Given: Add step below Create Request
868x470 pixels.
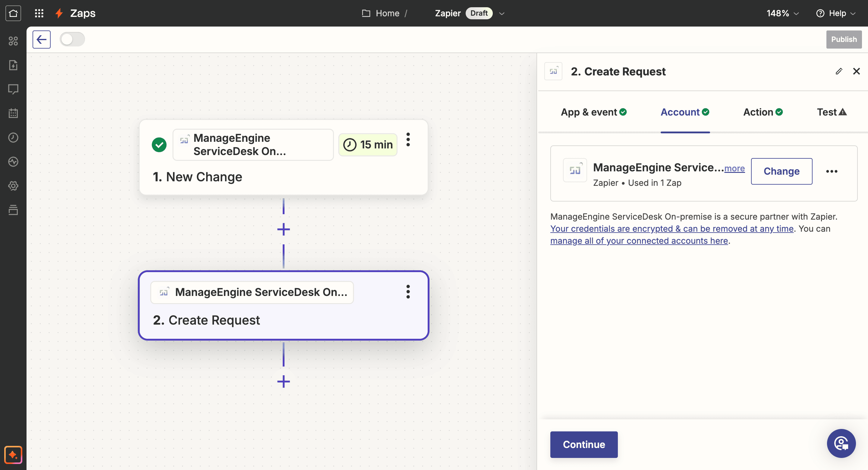Looking at the screenshot, I should click(283, 382).
